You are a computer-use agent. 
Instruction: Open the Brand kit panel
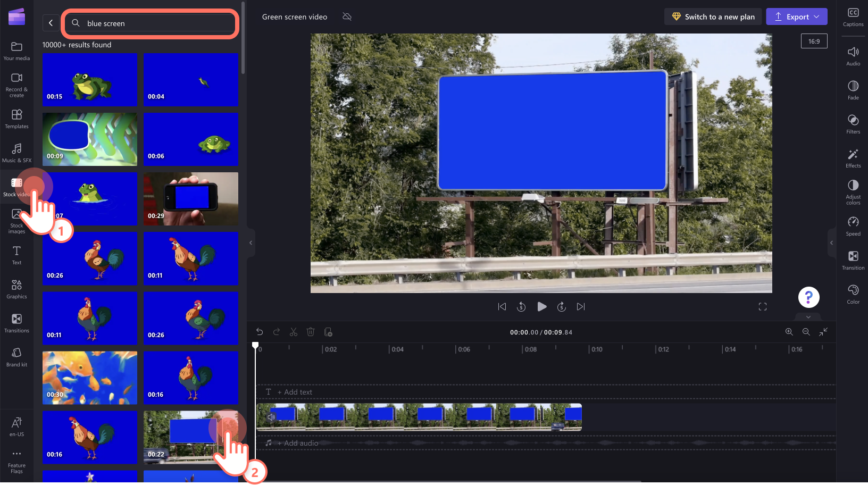coord(16,357)
